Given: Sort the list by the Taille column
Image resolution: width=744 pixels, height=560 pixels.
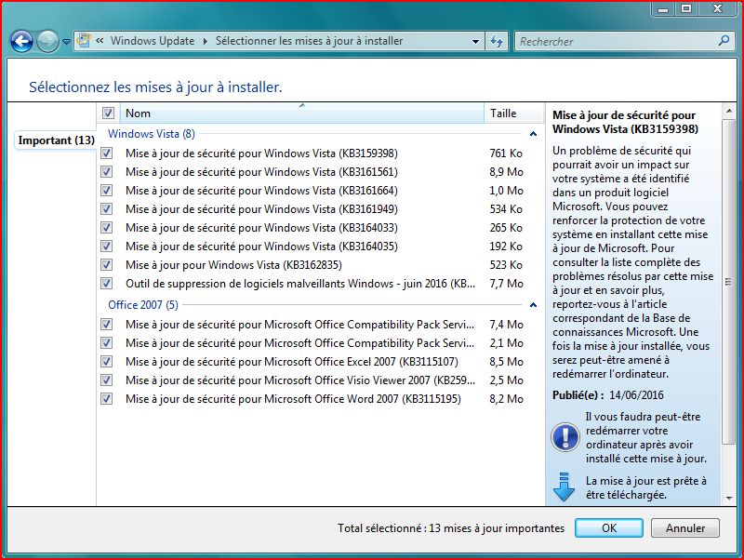Looking at the screenshot, I should (x=513, y=113).
